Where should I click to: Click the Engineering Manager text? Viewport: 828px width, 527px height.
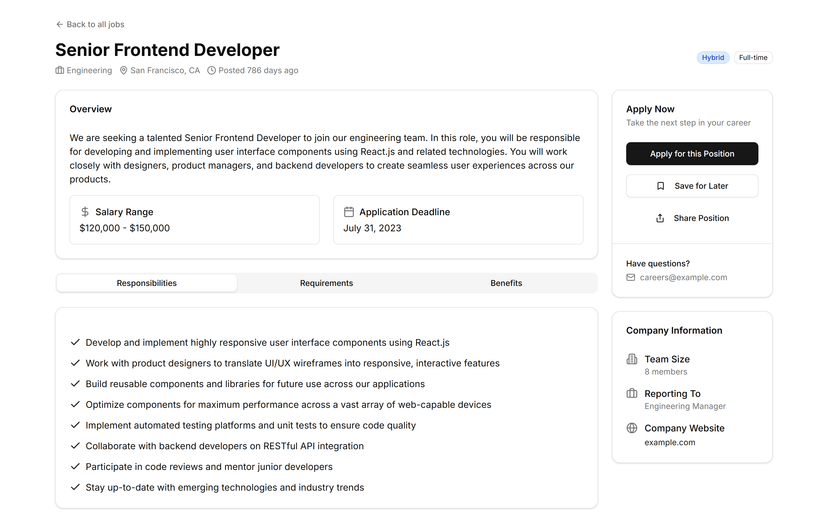point(685,406)
